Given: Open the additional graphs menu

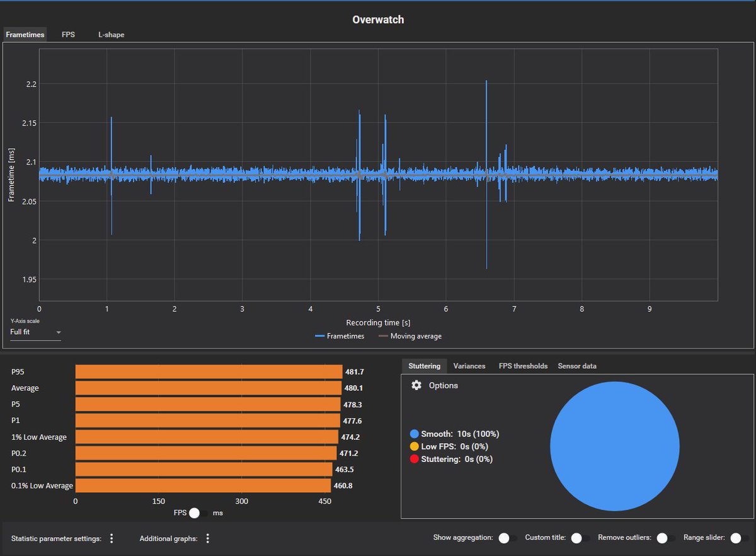Looking at the screenshot, I should [x=208, y=538].
